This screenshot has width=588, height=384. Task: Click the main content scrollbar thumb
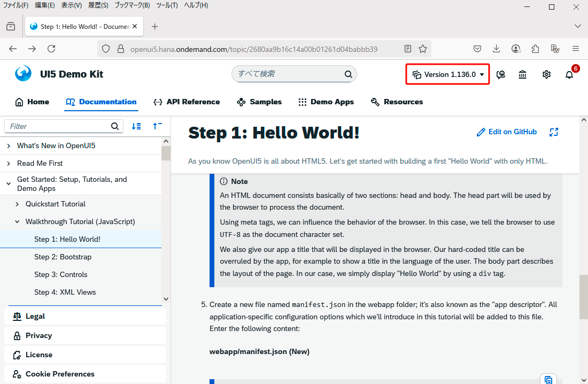584,297
